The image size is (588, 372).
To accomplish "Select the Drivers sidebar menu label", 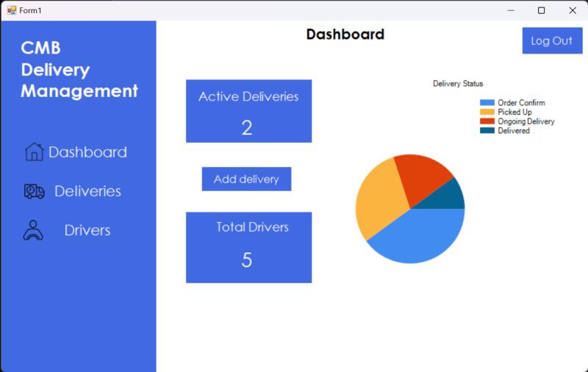I will 87,230.
